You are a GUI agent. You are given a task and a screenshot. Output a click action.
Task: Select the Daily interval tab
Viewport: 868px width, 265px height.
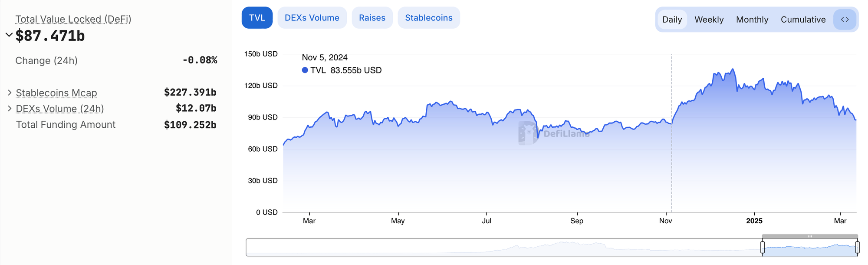point(672,20)
